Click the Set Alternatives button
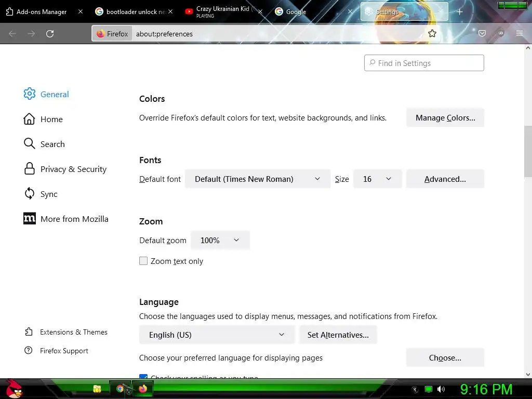This screenshot has height=399, width=532. click(338, 335)
